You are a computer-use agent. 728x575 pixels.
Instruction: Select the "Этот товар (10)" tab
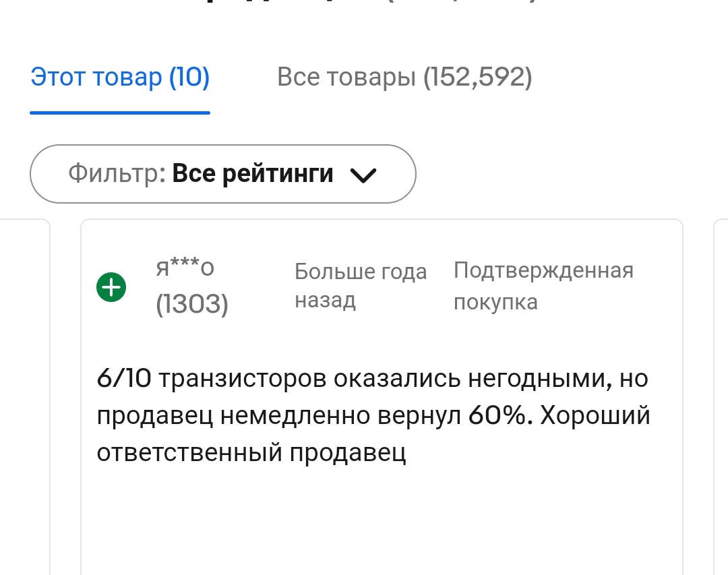click(x=120, y=78)
